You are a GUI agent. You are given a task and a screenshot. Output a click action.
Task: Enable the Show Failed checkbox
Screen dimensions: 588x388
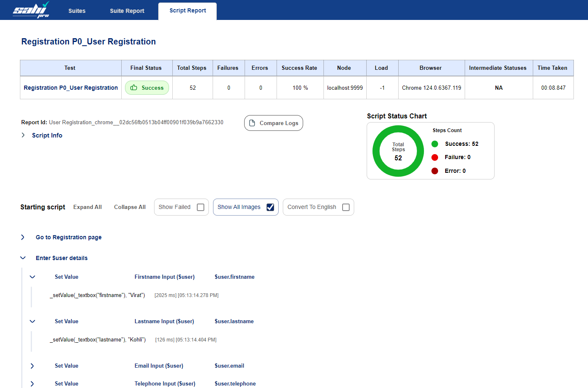coord(201,207)
